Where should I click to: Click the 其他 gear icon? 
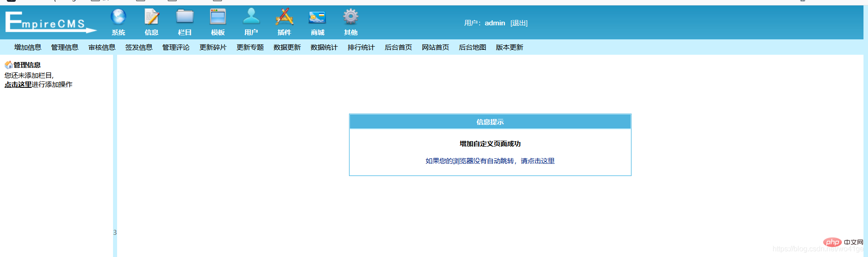coord(350,17)
